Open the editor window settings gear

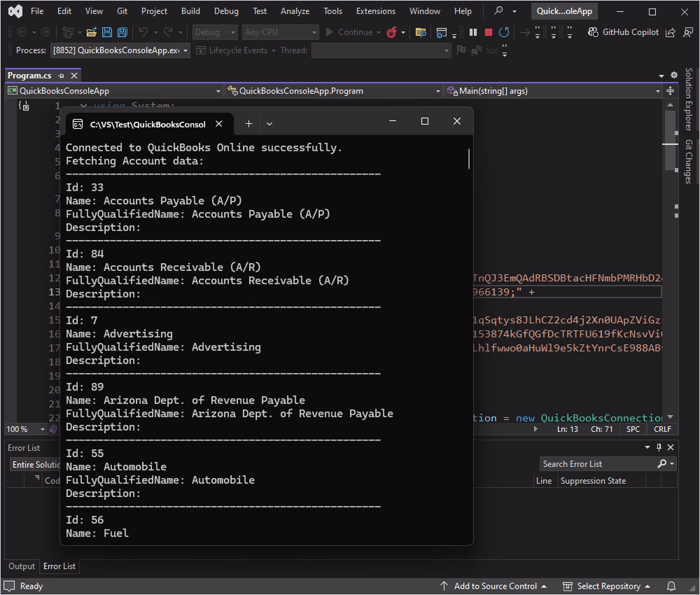(x=674, y=75)
